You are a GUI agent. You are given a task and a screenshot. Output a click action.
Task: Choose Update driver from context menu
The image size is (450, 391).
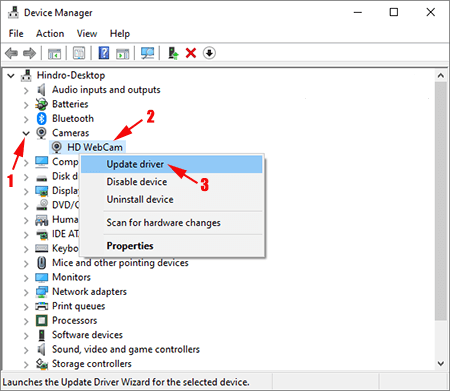click(172, 164)
